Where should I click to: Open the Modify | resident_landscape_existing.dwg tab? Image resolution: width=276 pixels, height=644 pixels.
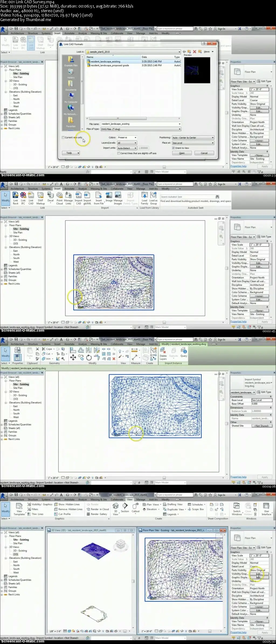pyautogui.click(x=184, y=344)
